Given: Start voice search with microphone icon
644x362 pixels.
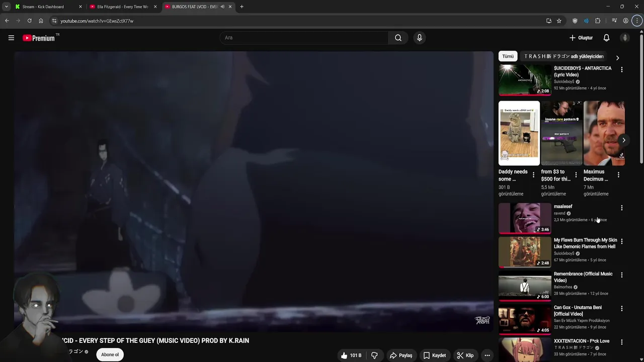Looking at the screenshot, I should [x=420, y=38].
